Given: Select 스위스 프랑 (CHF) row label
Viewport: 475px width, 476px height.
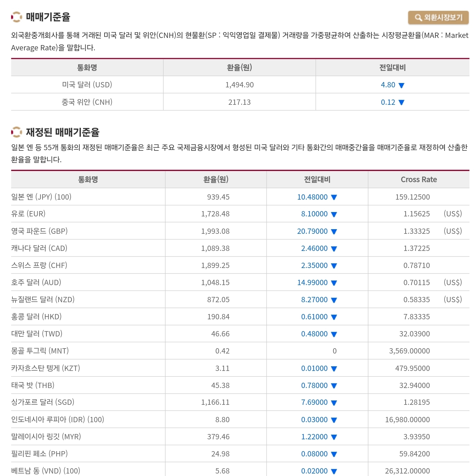Looking at the screenshot, I should 39,265.
